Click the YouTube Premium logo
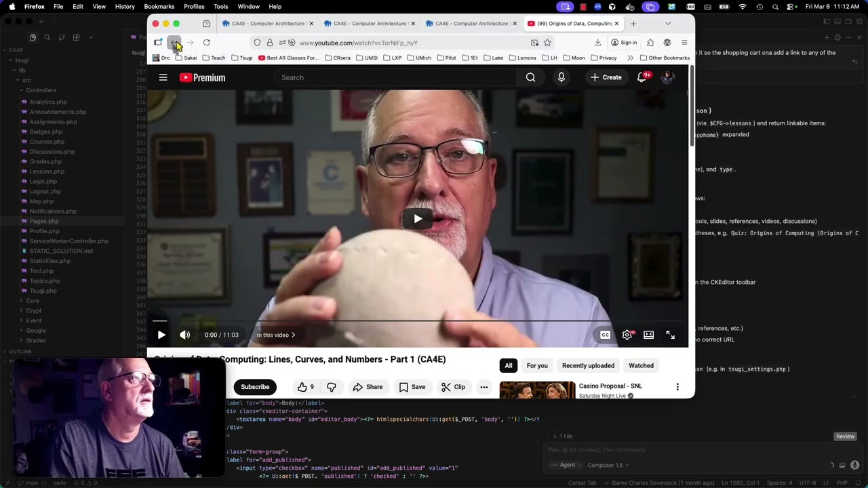This screenshot has width=868, height=488. pyautogui.click(x=202, y=77)
